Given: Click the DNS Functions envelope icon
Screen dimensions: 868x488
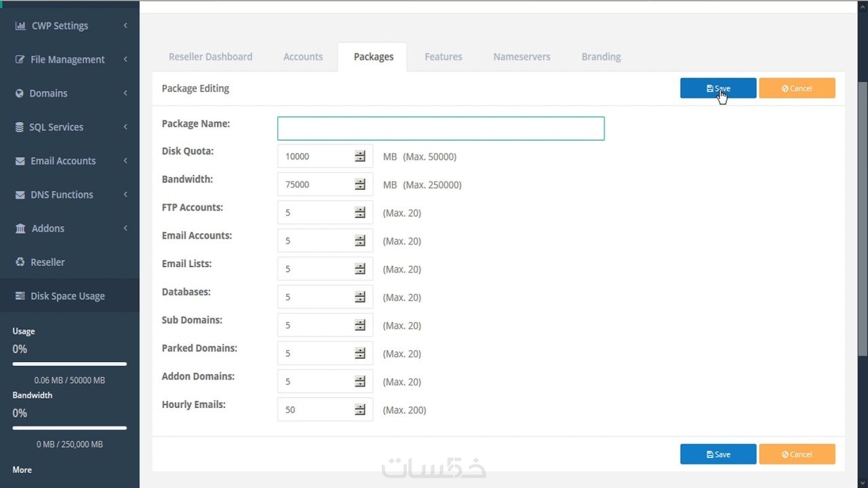Looking at the screenshot, I should tap(20, 195).
